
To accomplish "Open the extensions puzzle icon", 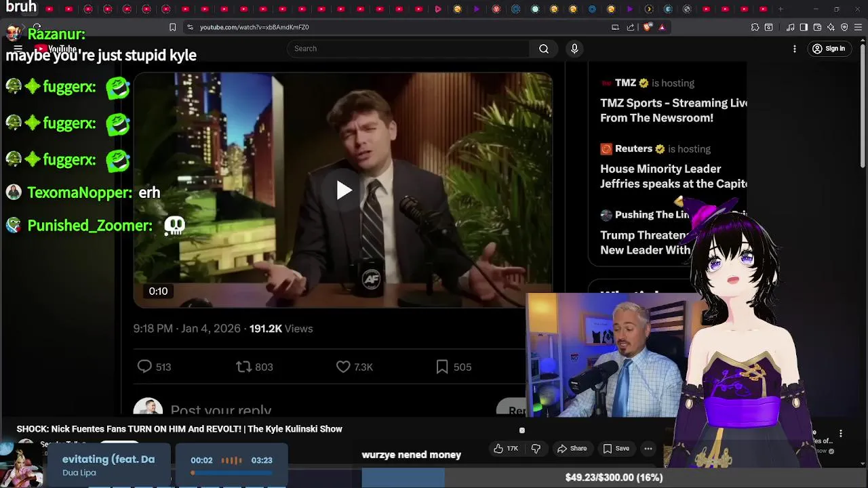I will click(755, 27).
